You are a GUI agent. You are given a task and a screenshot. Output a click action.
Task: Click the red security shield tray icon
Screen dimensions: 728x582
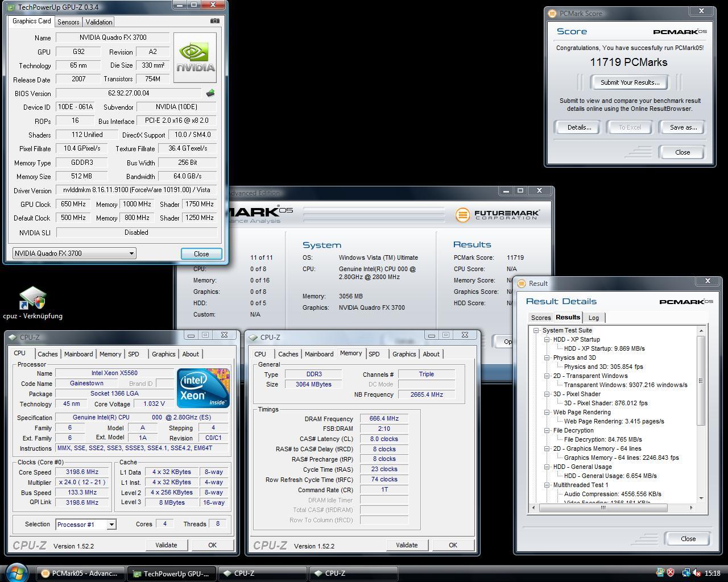[671, 573]
